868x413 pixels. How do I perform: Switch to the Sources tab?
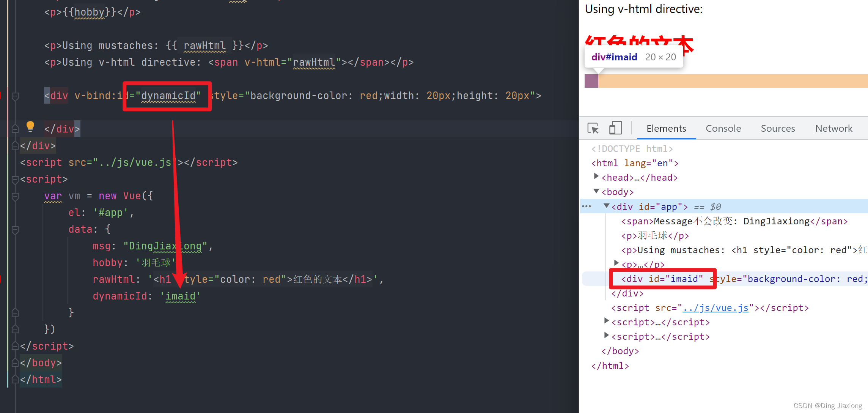[x=778, y=128]
